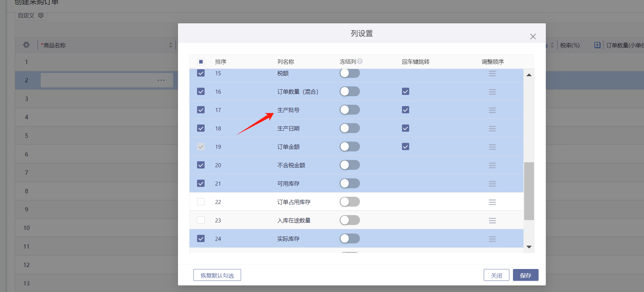Uncheck 可用库存 row 21 checkbox
644x292 pixels.
coord(201,183)
